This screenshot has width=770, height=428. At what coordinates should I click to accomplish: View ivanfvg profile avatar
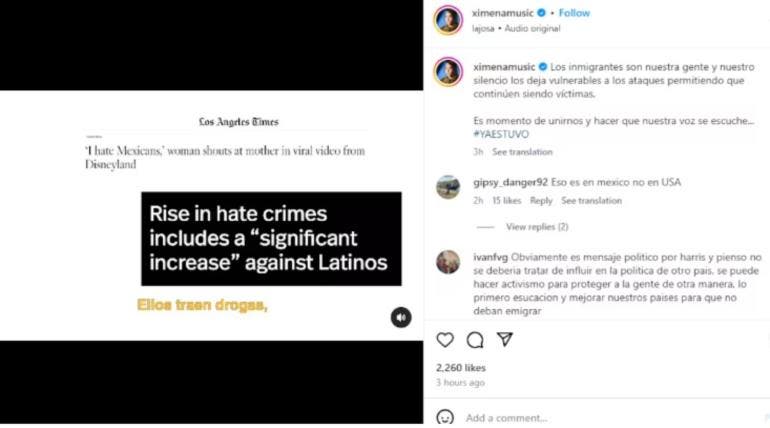click(448, 262)
